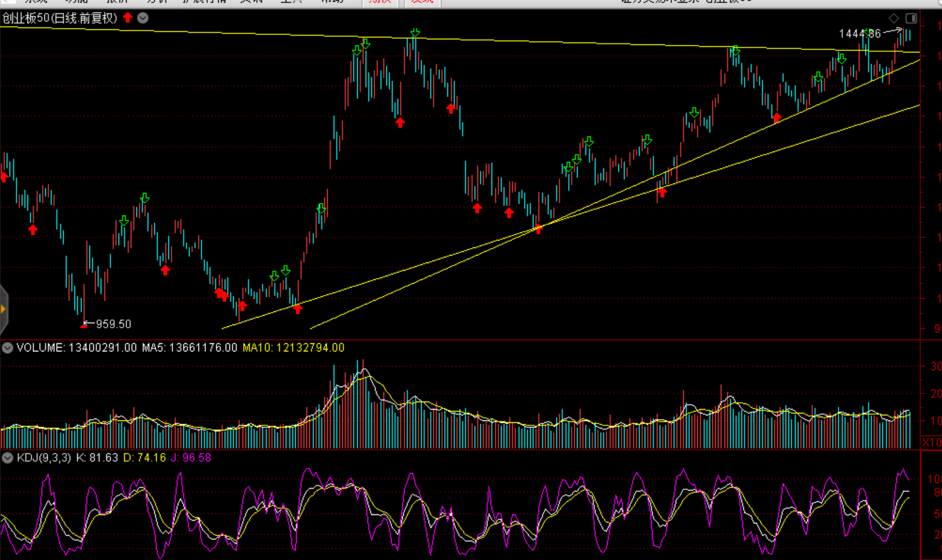This screenshot has width=942, height=560.
Task: Click the 创业板50(日线.前复权) chart title
Action: click(60, 18)
